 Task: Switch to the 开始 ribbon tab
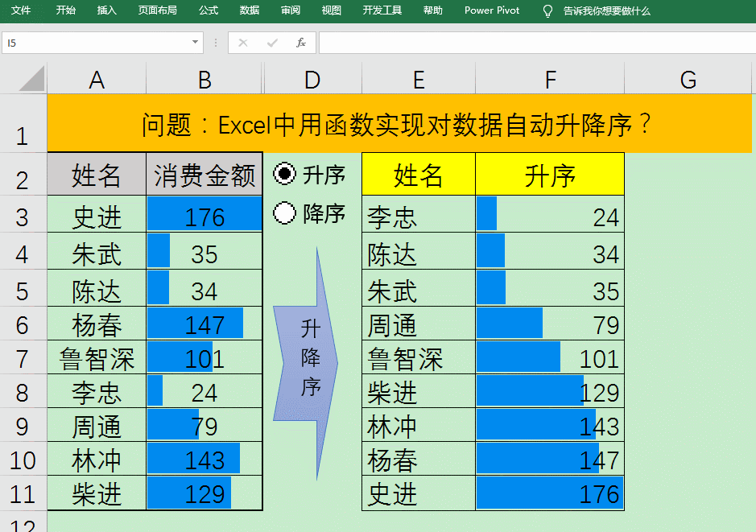click(65, 10)
